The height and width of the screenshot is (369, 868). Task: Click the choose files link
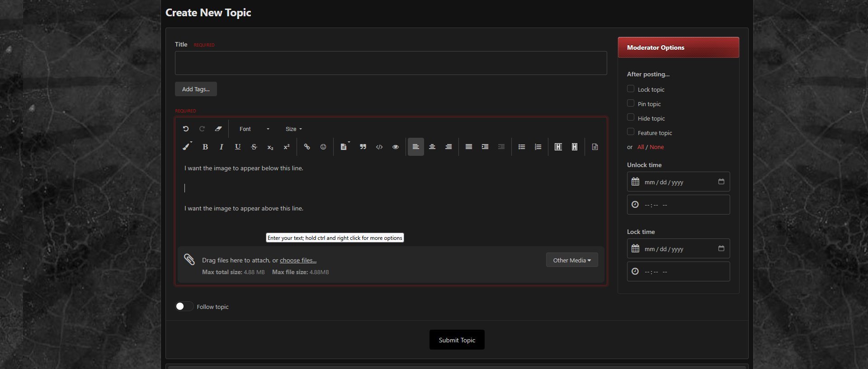298,260
